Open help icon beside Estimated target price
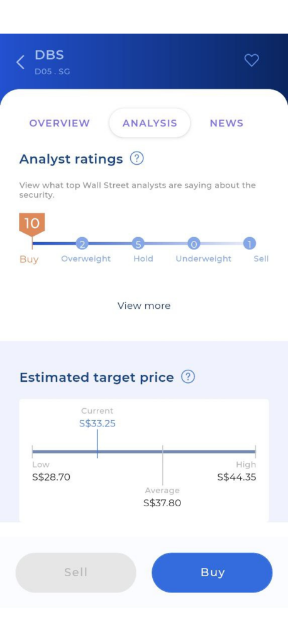The image size is (288, 644). tap(188, 377)
